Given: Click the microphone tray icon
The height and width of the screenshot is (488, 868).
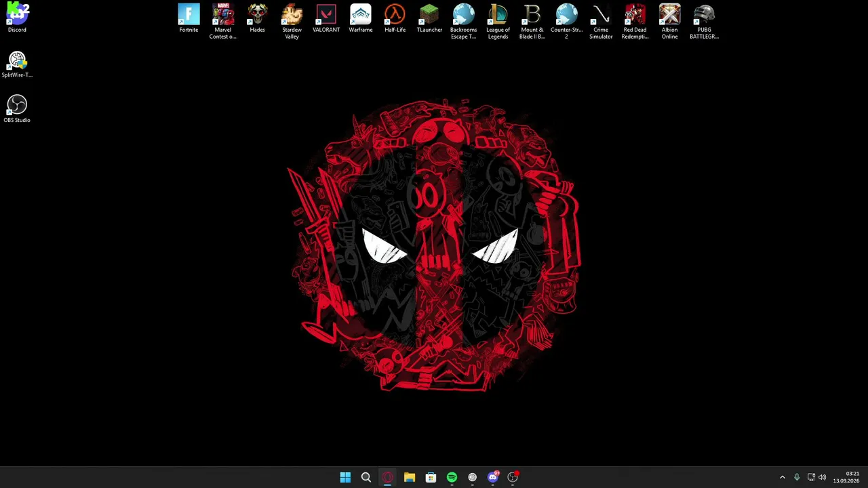Looking at the screenshot, I should coord(797,478).
